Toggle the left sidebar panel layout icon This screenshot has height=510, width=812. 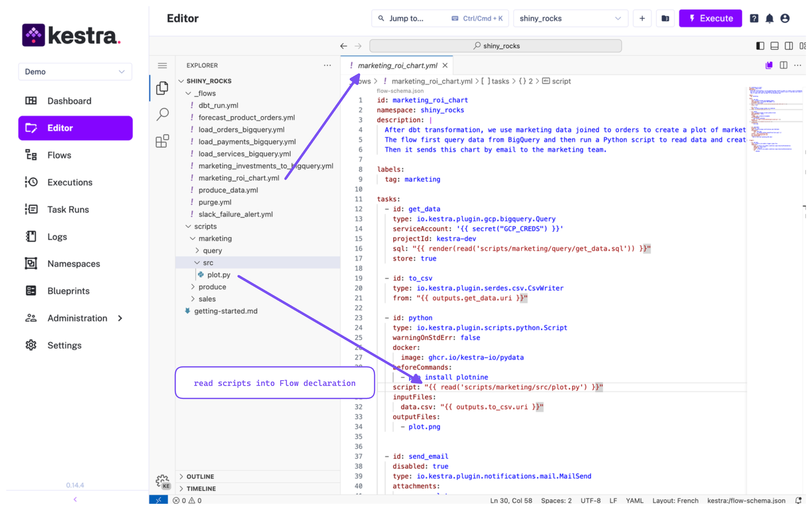click(760, 45)
